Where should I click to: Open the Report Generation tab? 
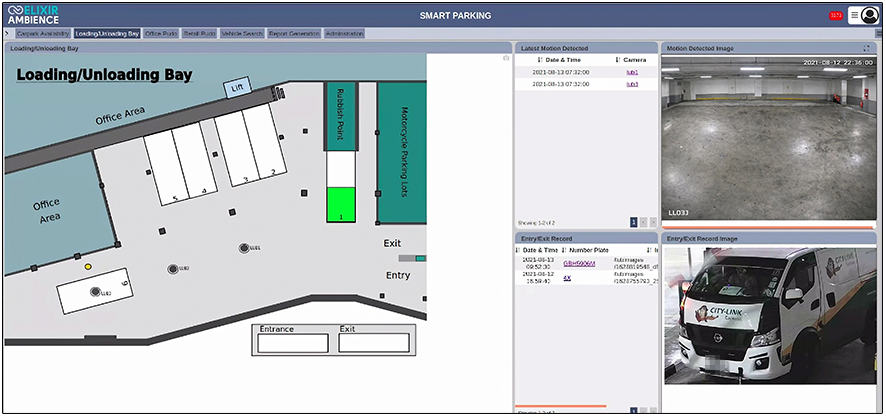pyautogui.click(x=294, y=33)
